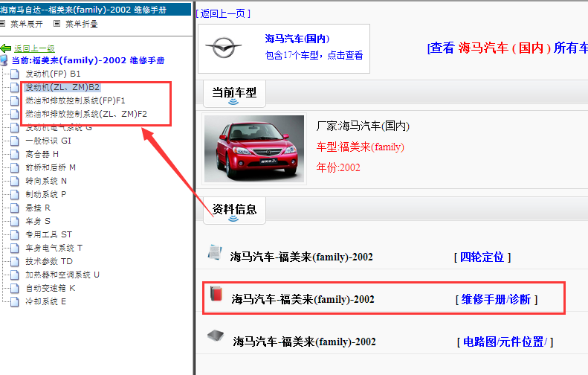Select 发动机(ZL、ZM)B2 tree entry

pyautogui.click(x=62, y=88)
